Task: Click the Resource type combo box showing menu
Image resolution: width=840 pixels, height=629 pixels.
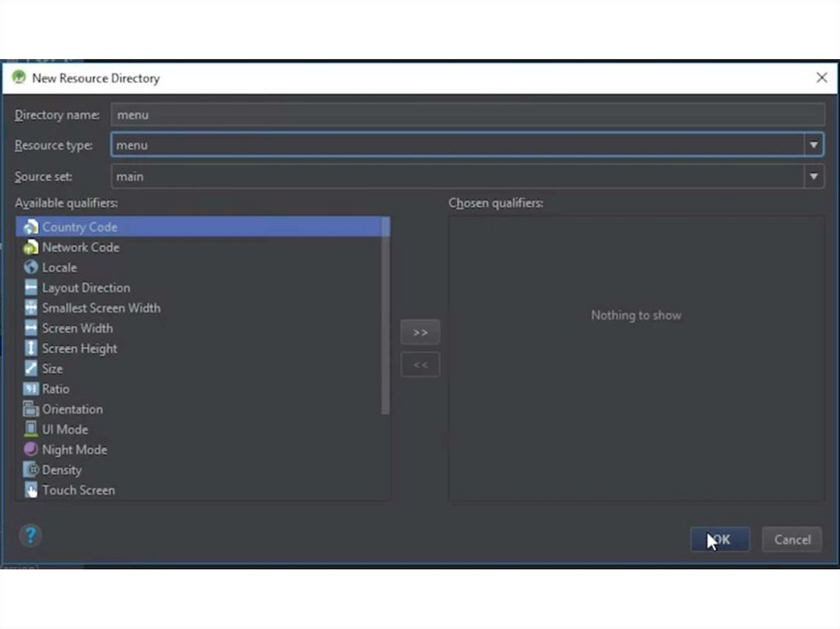Action: point(467,144)
